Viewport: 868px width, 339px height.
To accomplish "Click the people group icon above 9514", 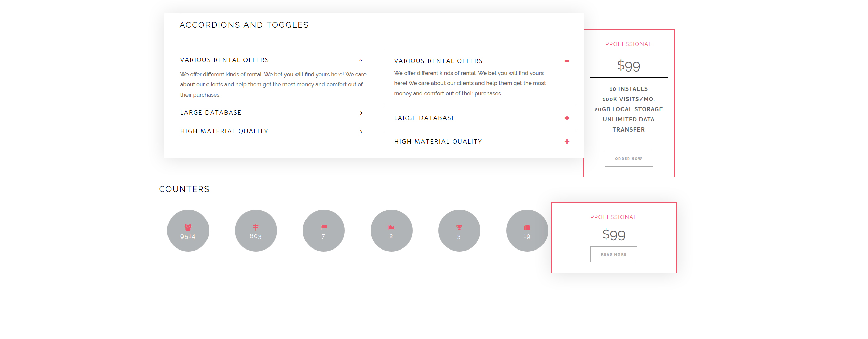I will 188,227.
